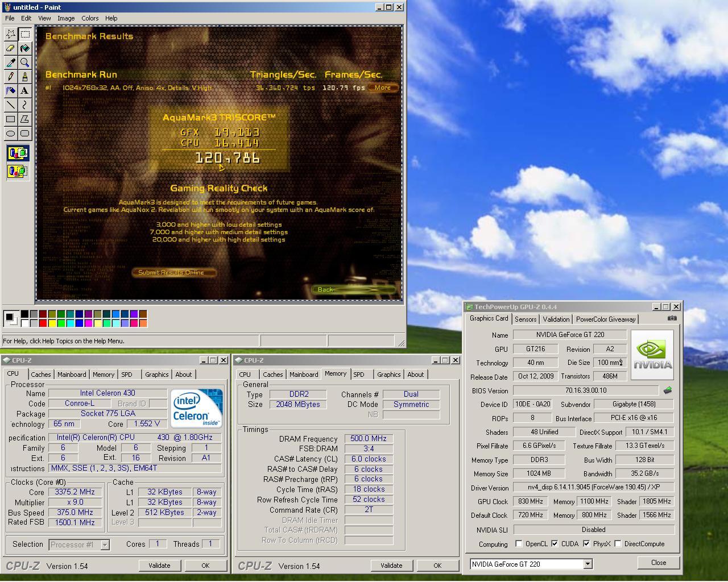Open the Help menu in Paint
The image size is (728, 582).
111,18
